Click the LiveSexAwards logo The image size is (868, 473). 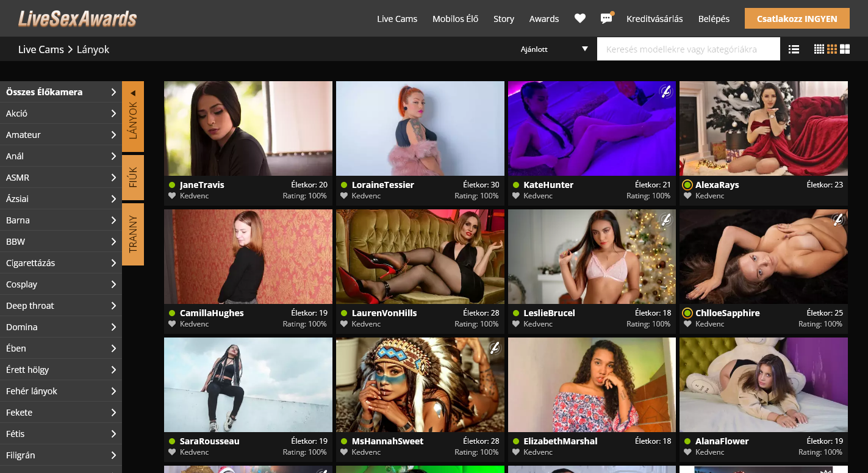point(77,19)
